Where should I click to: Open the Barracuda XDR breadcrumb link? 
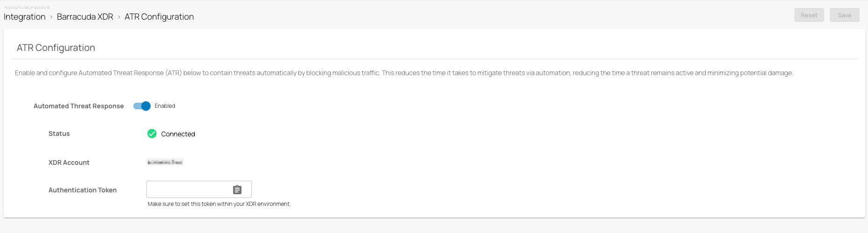pos(85,17)
